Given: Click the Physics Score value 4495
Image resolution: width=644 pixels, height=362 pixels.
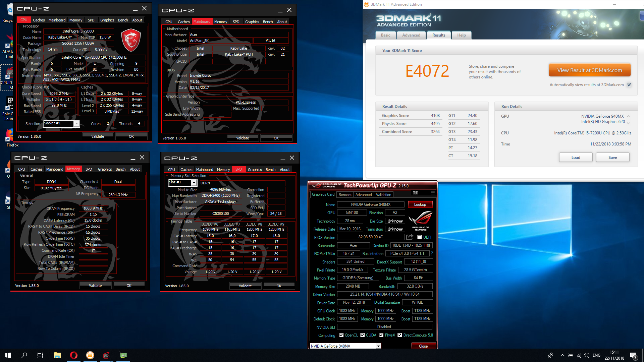Looking at the screenshot, I should pos(435,124).
